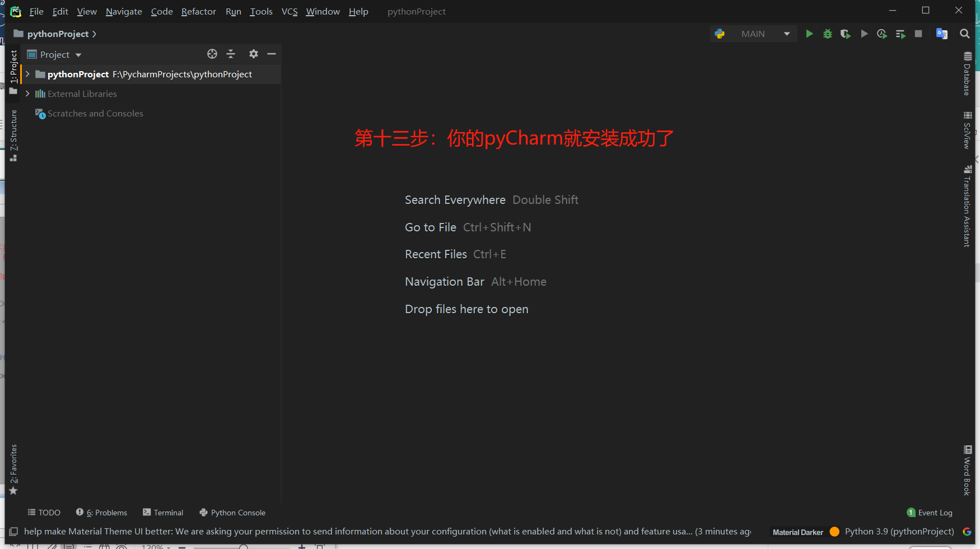The width and height of the screenshot is (980, 549).
Task: Open the Word Book side panel
Action: [x=967, y=471]
